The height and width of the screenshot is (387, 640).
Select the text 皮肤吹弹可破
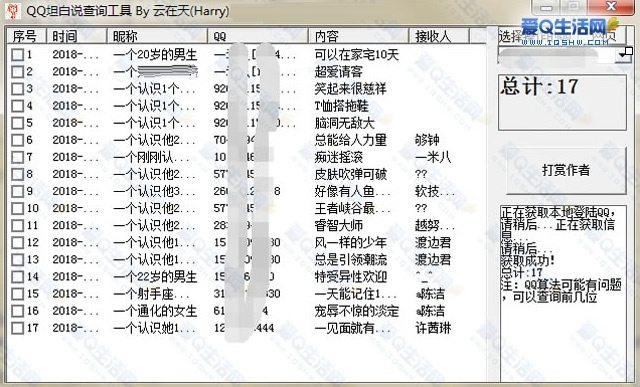350,174
